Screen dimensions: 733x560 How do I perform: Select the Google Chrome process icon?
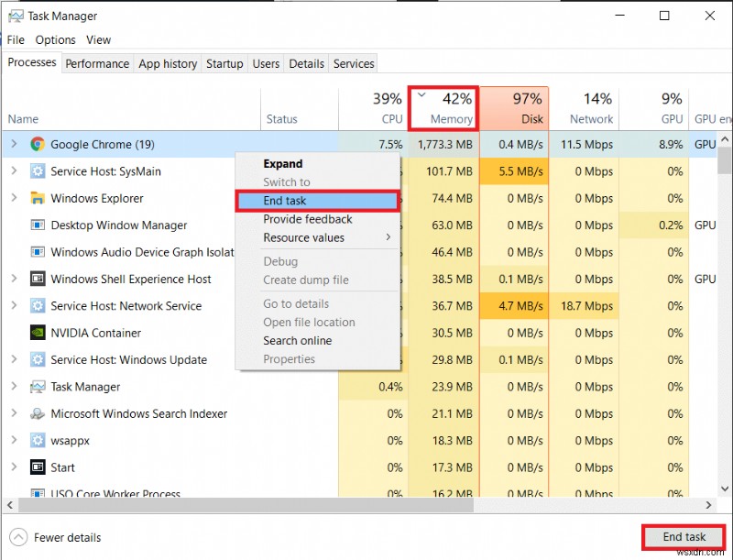[x=37, y=144]
